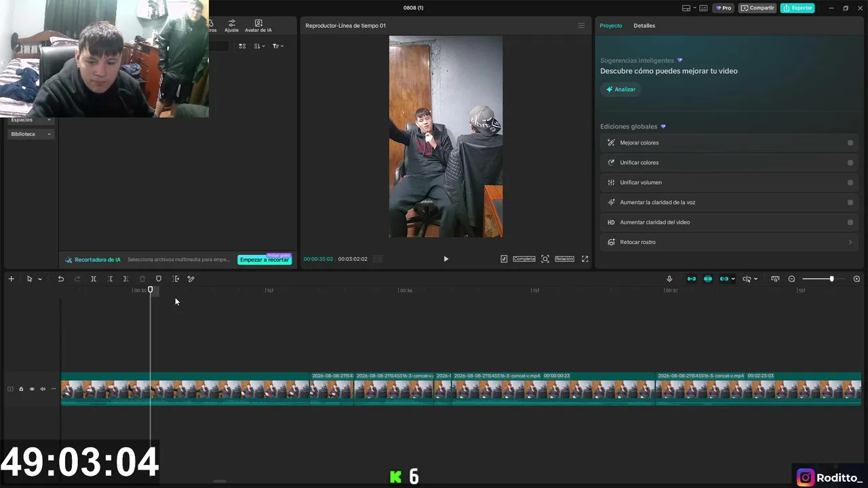Click the timeline playhead marker
Image resolution: width=868 pixels, height=488 pixels.
click(x=151, y=290)
